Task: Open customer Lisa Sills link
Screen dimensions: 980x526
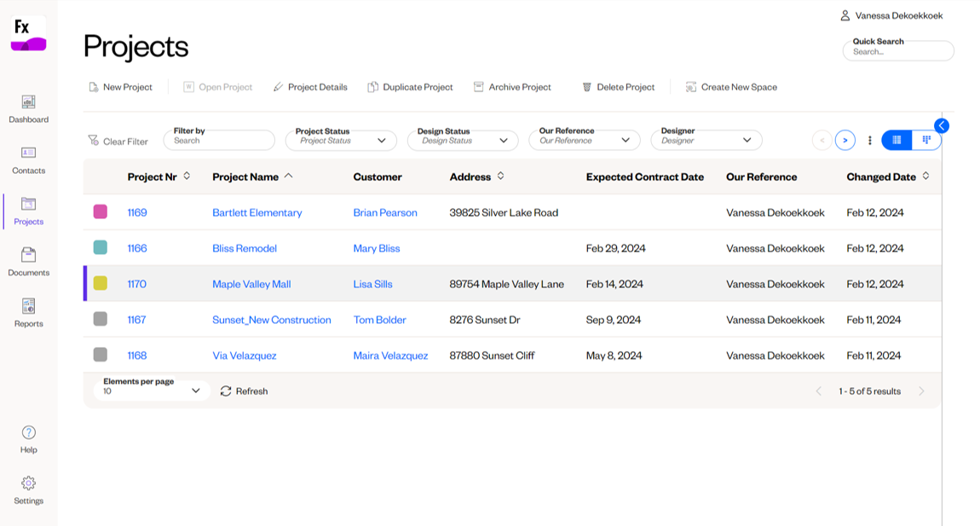Action: (372, 284)
